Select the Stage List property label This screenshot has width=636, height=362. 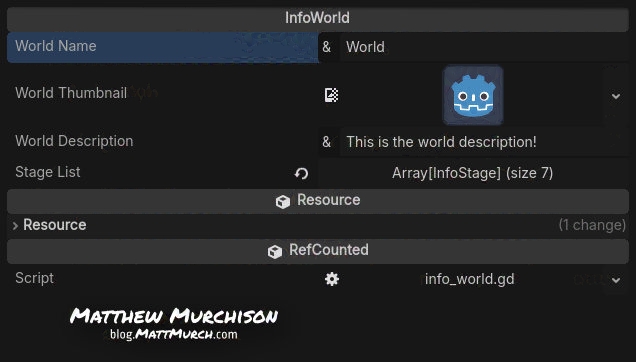tap(47, 172)
